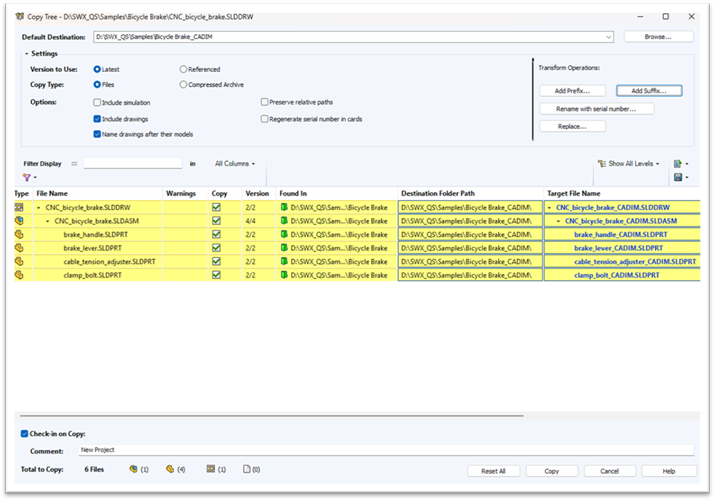The height and width of the screenshot is (501, 716).
Task: Open the All Columns filter dropdown
Action: tap(235, 163)
